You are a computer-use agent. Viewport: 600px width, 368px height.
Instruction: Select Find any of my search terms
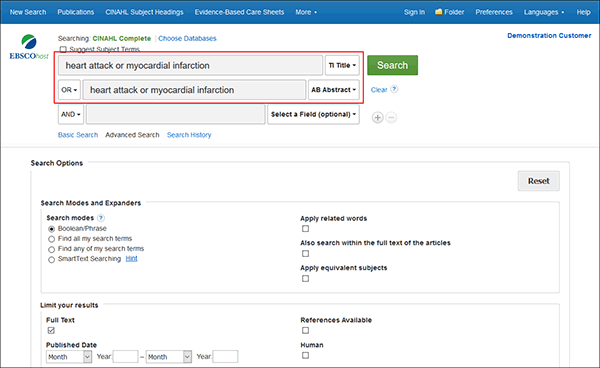(x=51, y=249)
